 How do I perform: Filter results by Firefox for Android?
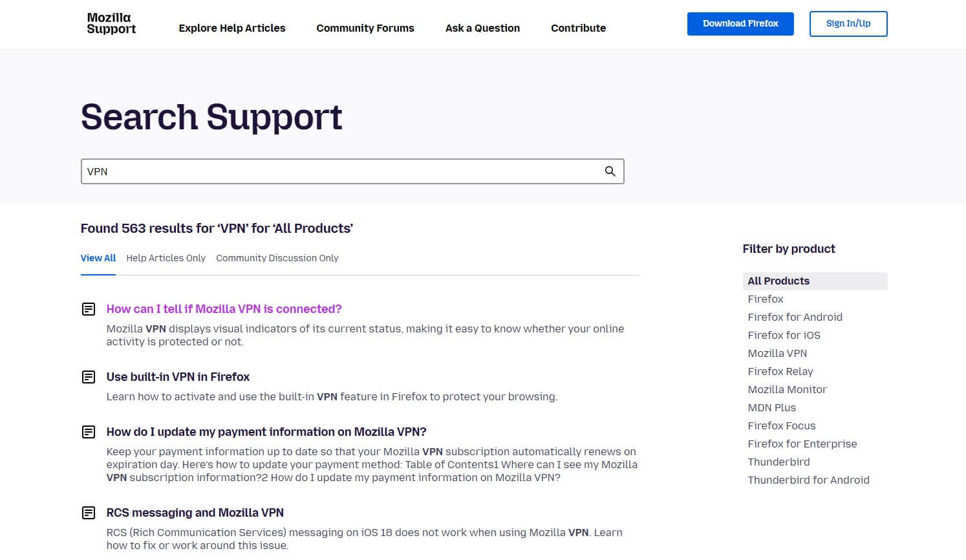[x=795, y=317]
